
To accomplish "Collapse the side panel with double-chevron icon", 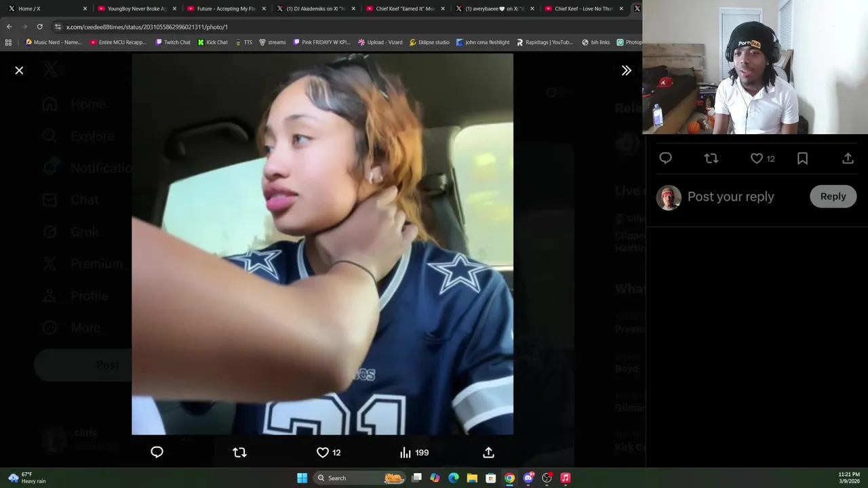I will (627, 70).
